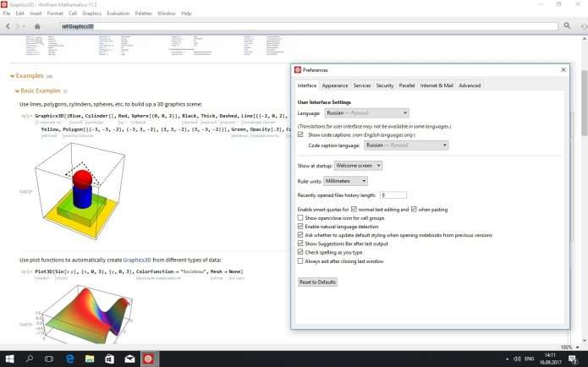Switch to the Advanced tab

click(470, 85)
